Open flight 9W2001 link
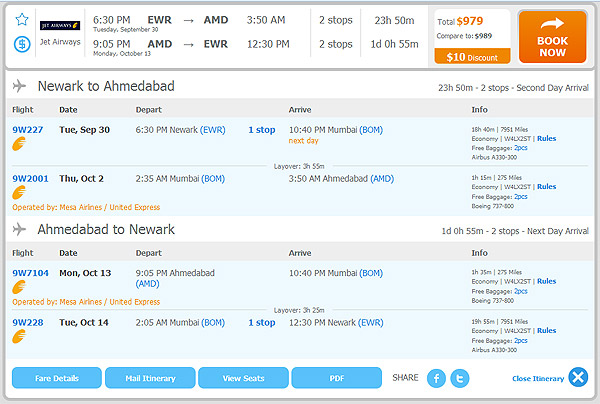The width and height of the screenshot is (600, 404). (x=30, y=179)
